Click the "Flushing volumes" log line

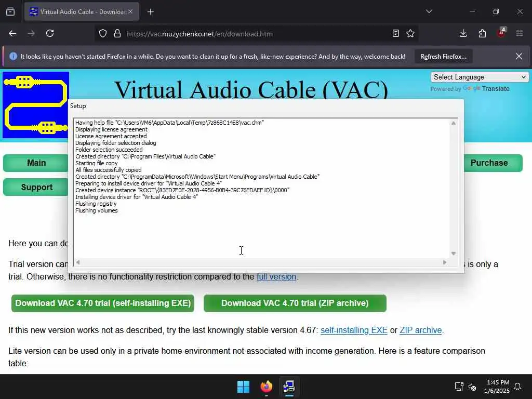click(96, 211)
